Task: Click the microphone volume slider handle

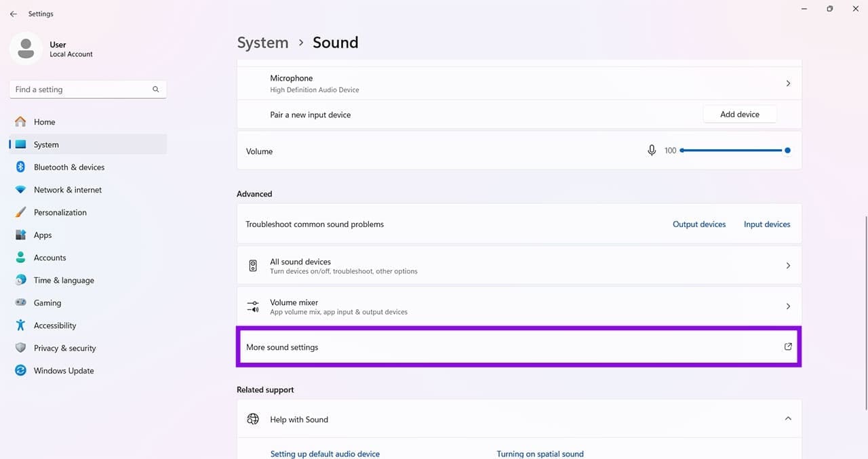Action: point(787,151)
